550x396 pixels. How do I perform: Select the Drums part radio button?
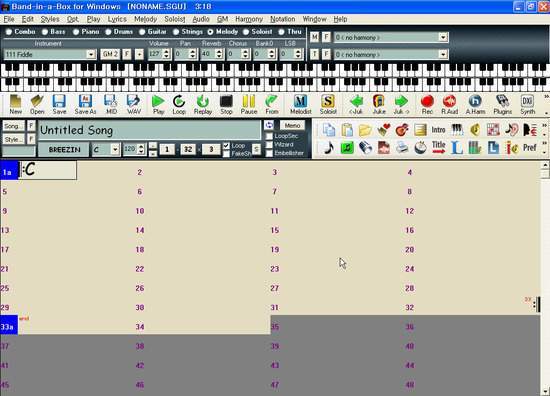[x=108, y=32]
